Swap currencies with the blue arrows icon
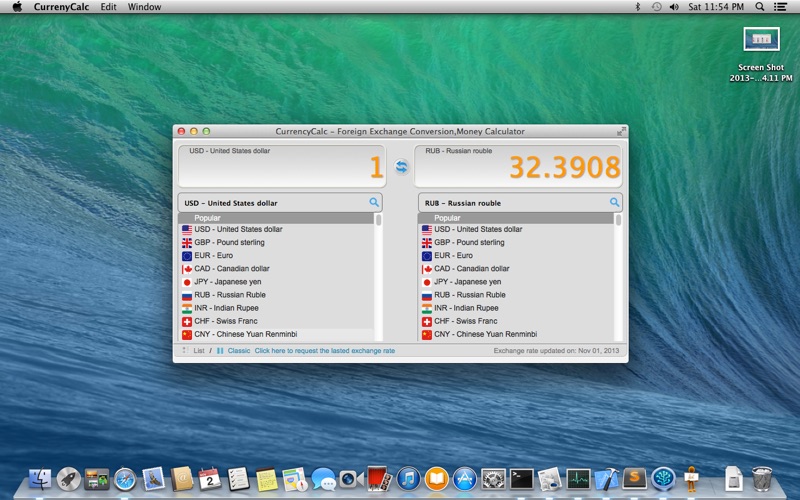This screenshot has width=800, height=500. coord(402,167)
